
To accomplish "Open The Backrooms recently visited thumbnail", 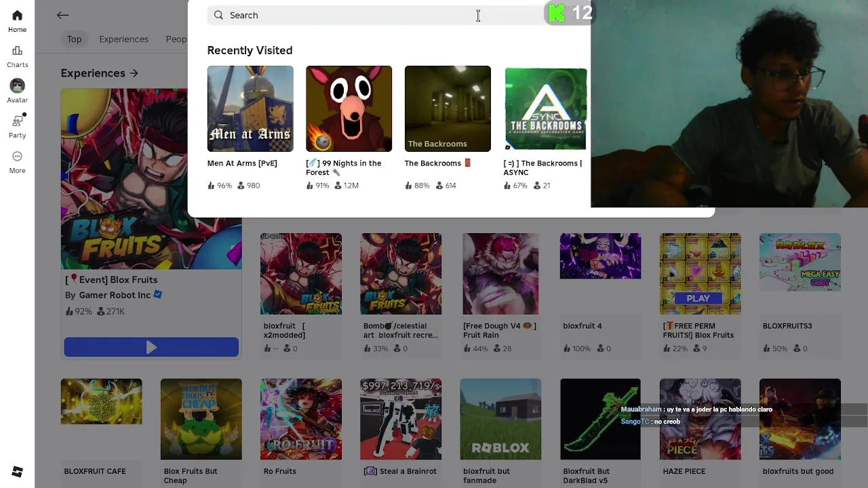I will [x=448, y=108].
